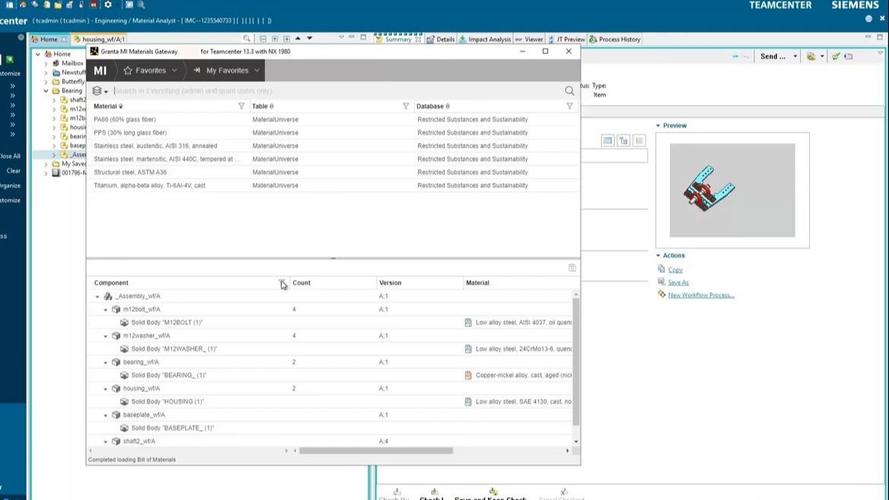Image resolution: width=889 pixels, height=500 pixels.
Task: Collapse the Bearing folder in Home tree
Action: (46, 91)
